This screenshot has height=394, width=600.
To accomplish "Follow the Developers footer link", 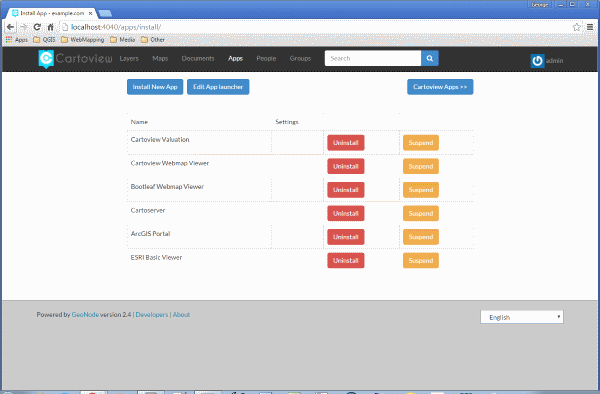I will (x=152, y=314).
